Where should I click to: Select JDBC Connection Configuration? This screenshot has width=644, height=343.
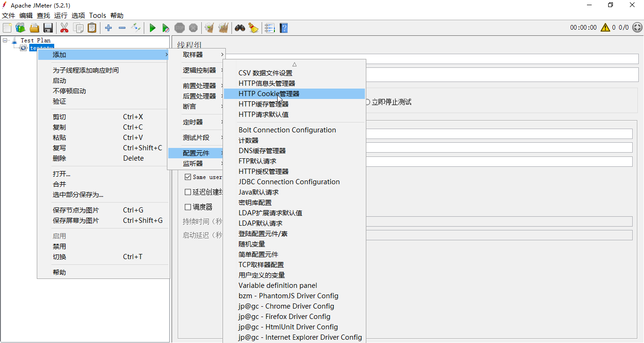[294, 182]
